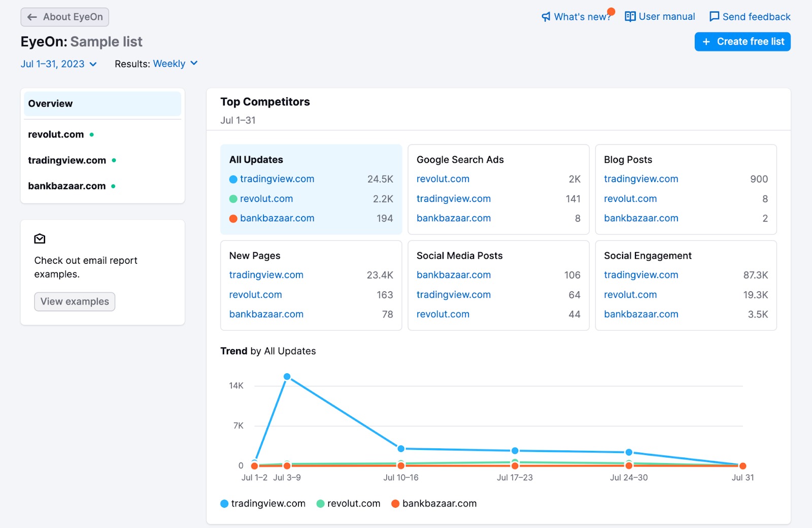
Task: Click green swatch beside revolut.com All Updates
Action: [233, 199]
